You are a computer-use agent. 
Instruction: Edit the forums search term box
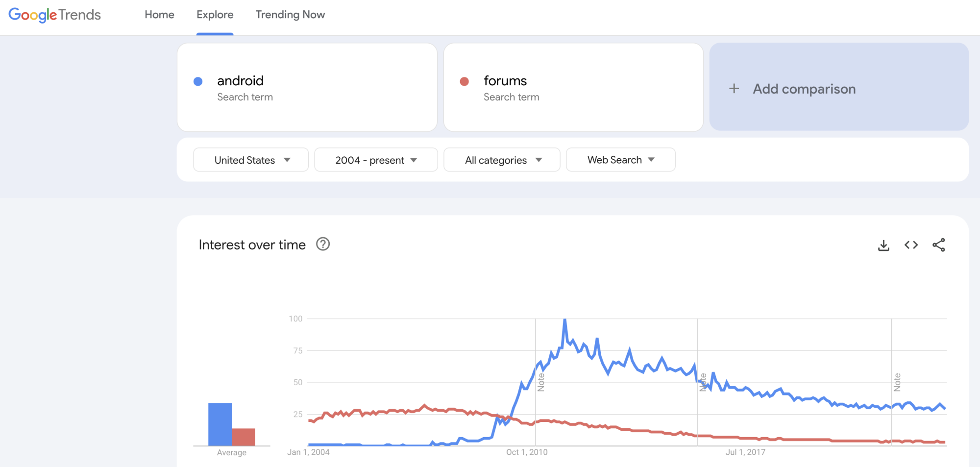click(x=573, y=87)
